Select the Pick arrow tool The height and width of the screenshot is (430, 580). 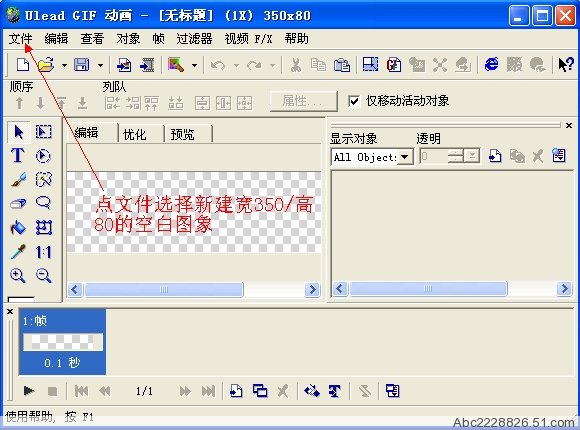18,132
